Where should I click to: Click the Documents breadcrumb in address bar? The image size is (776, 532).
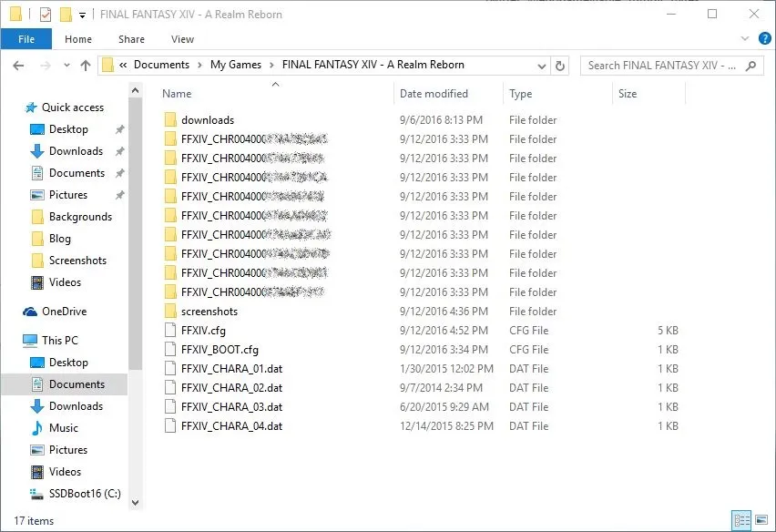pyautogui.click(x=161, y=65)
